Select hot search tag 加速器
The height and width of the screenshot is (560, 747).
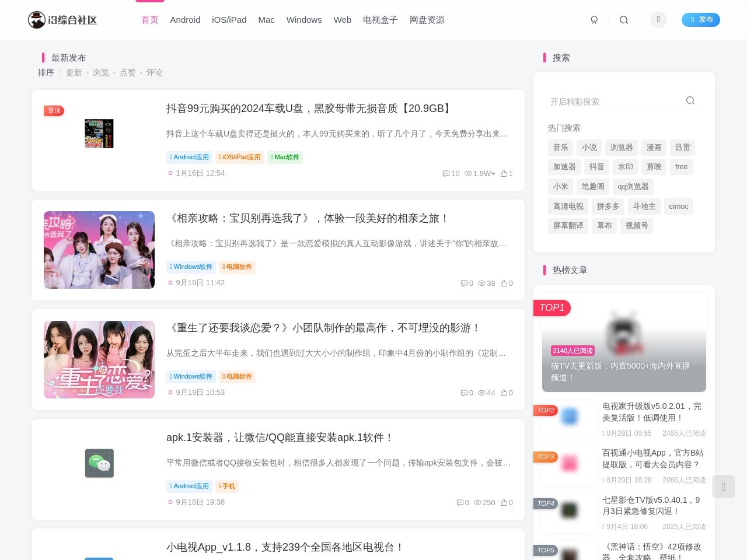[x=564, y=167]
